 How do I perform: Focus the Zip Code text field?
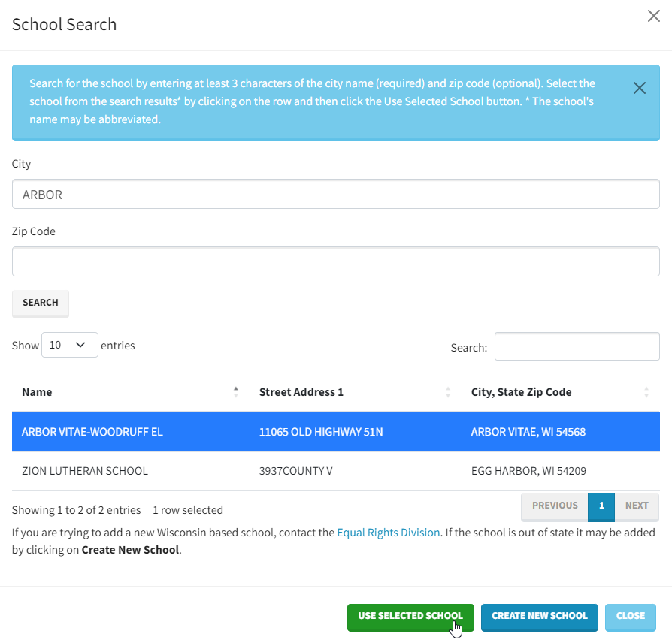[x=335, y=261]
